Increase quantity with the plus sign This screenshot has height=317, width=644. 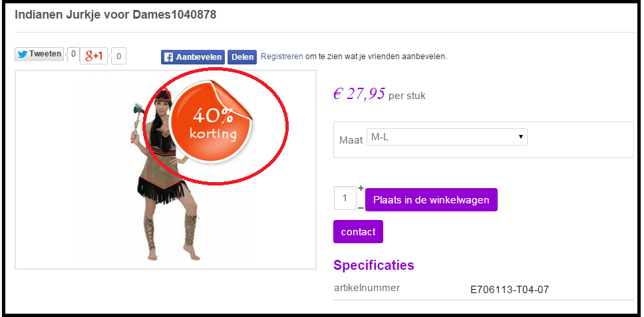click(x=361, y=189)
